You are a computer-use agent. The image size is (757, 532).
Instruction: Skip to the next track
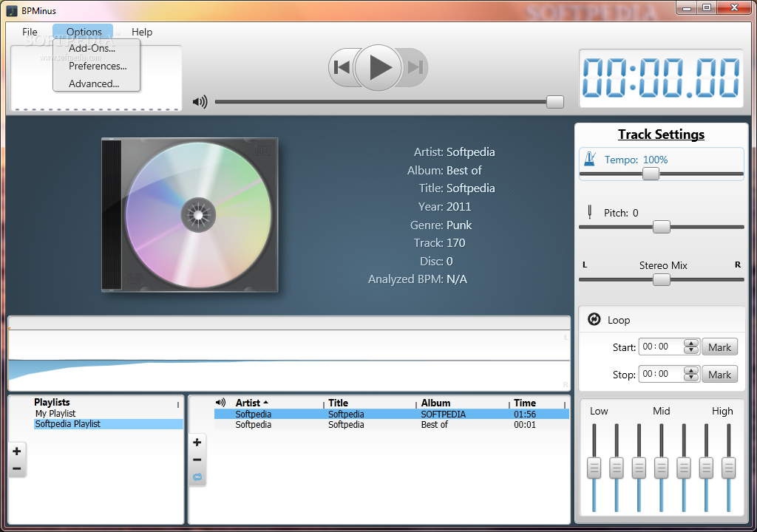[x=415, y=67]
